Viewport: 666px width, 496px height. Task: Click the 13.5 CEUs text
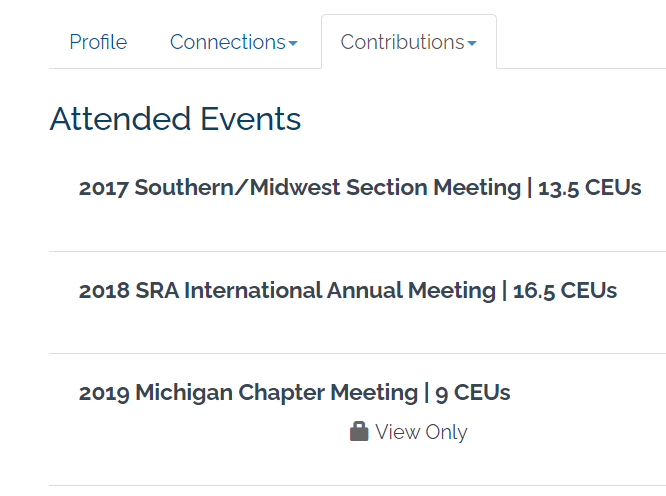pos(590,188)
